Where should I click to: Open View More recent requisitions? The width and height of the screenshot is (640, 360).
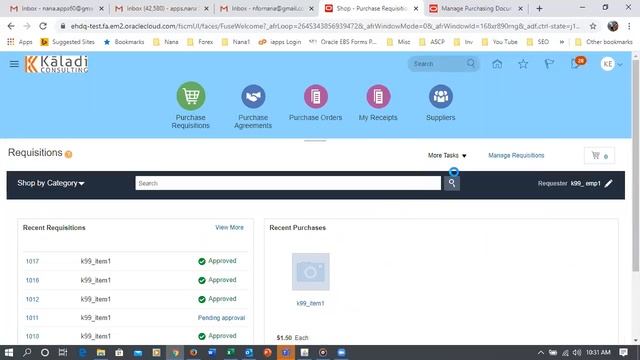tap(229, 227)
